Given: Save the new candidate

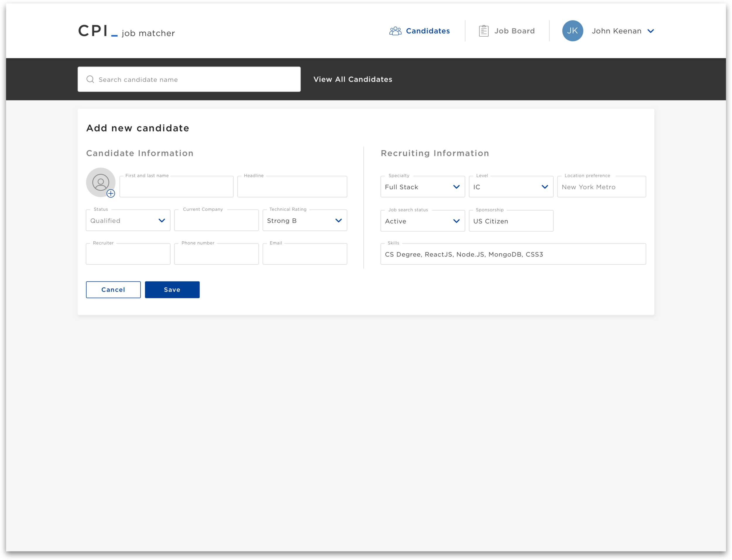Looking at the screenshot, I should 172,289.
